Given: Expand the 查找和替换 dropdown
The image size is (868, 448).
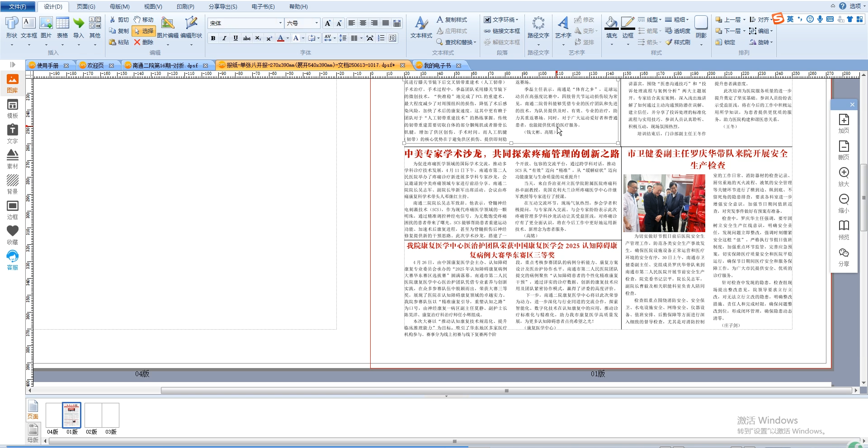Looking at the screenshot, I should click(475, 42).
